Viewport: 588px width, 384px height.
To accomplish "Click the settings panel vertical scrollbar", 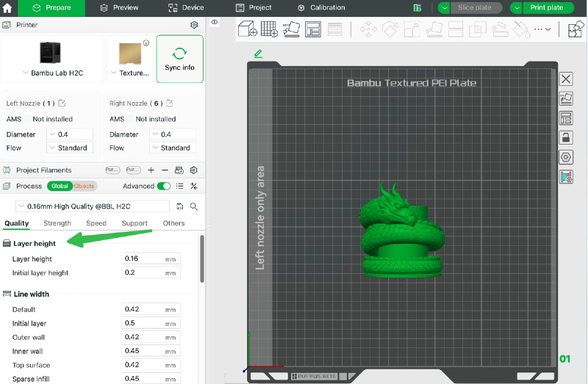I will 202,258.
